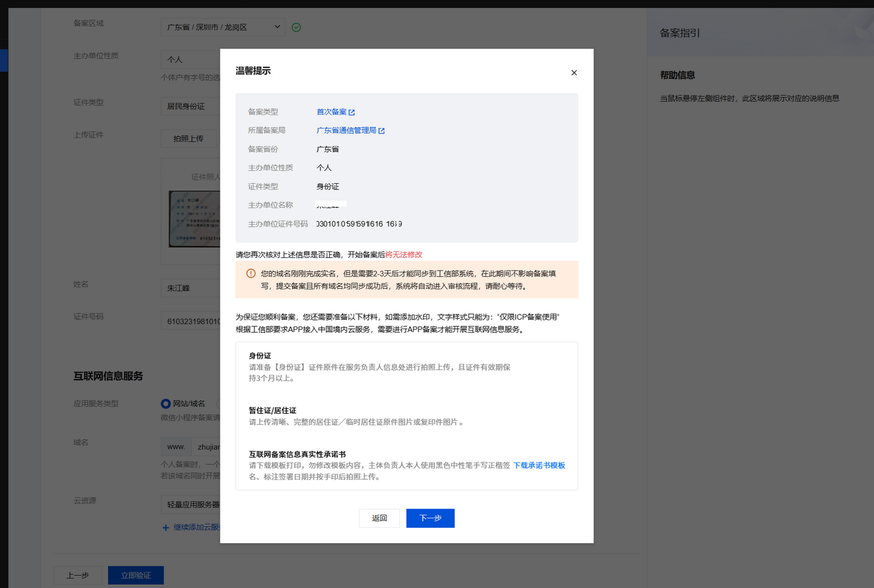Screen dimensions: 874x588
Task: Click the 姓名 input field
Action: click(x=191, y=288)
